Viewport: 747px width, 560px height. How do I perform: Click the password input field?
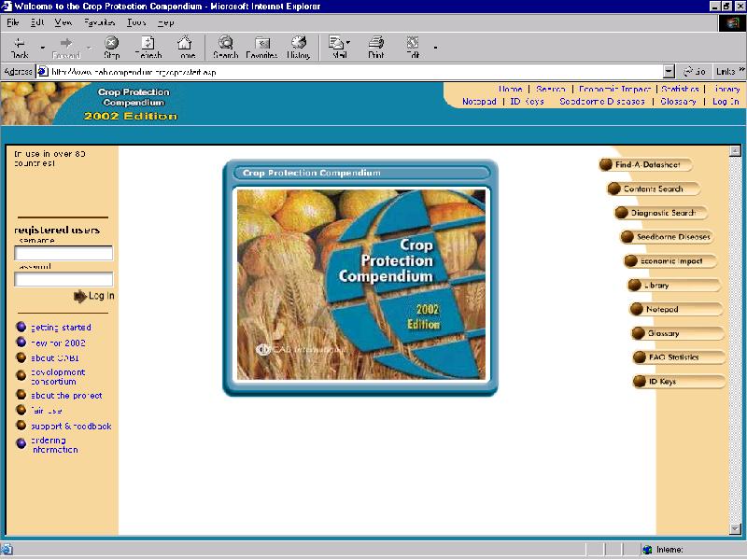click(x=63, y=279)
